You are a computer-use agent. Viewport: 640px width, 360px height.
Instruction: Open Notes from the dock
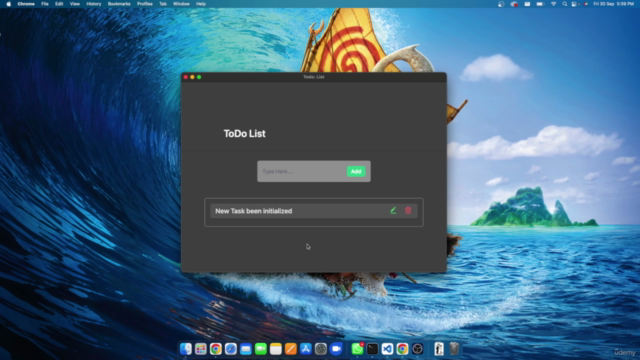click(276, 349)
